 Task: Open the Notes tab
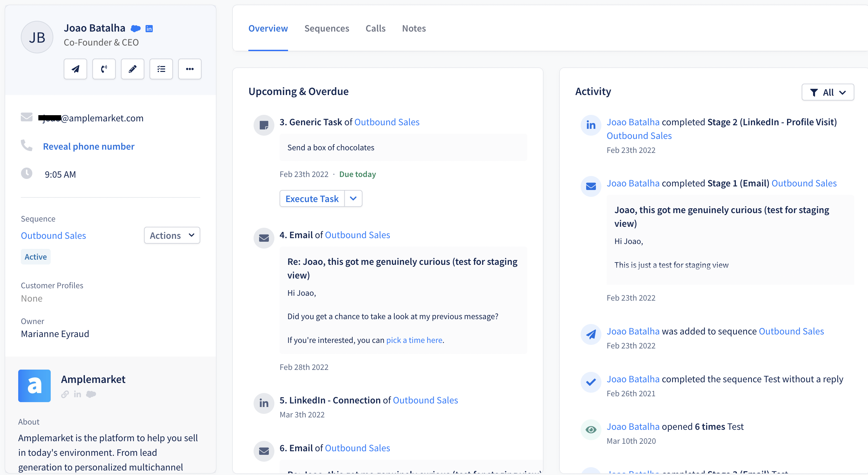click(x=414, y=28)
